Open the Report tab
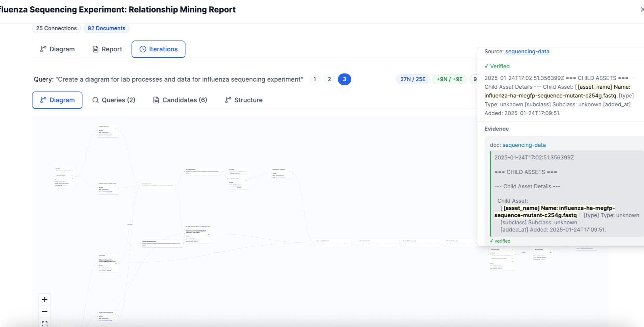The image size is (644, 327). [x=107, y=49]
